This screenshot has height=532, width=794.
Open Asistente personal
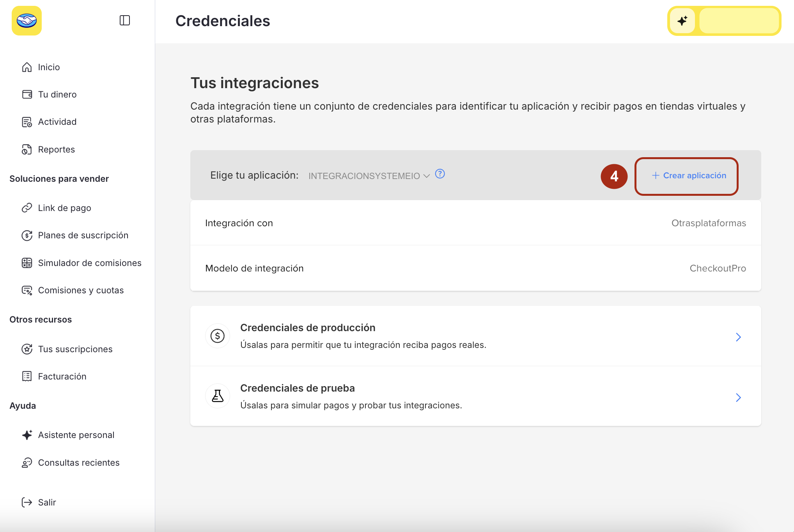(76, 435)
